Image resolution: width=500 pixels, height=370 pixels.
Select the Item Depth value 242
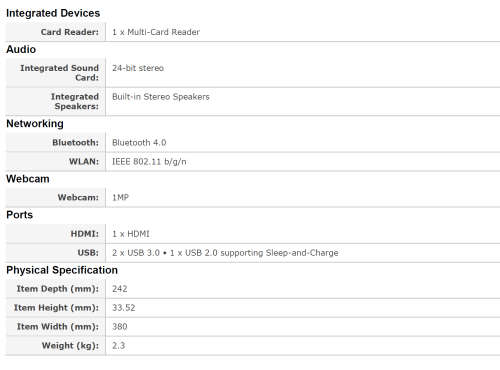(120, 289)
